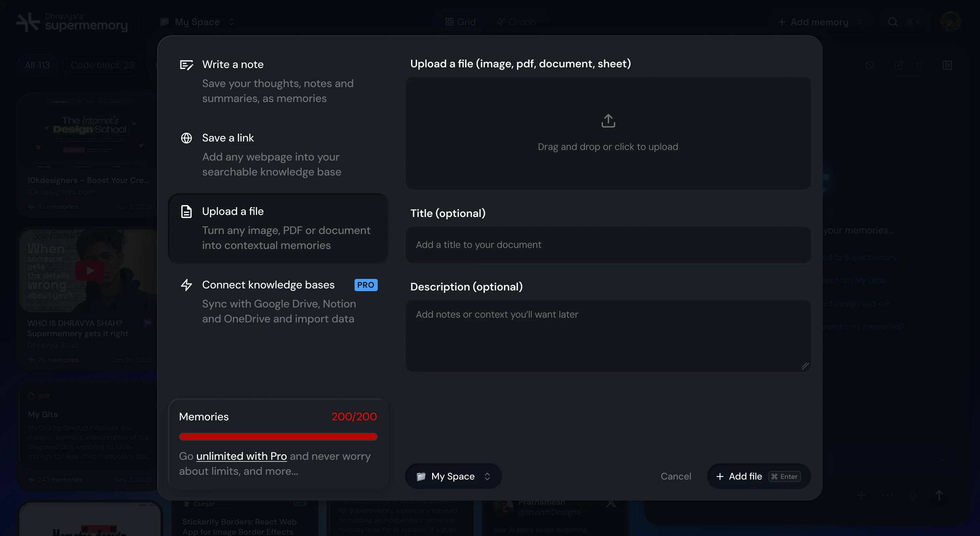Open search using the magnifier icon
The image size is (980, 536).
click(x=893, y=22)
